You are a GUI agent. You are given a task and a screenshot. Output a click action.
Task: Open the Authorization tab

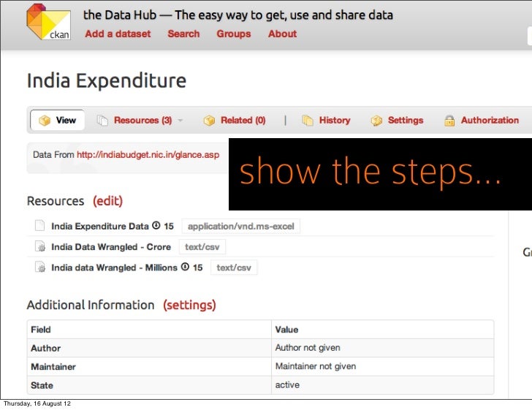coord(490,120)
